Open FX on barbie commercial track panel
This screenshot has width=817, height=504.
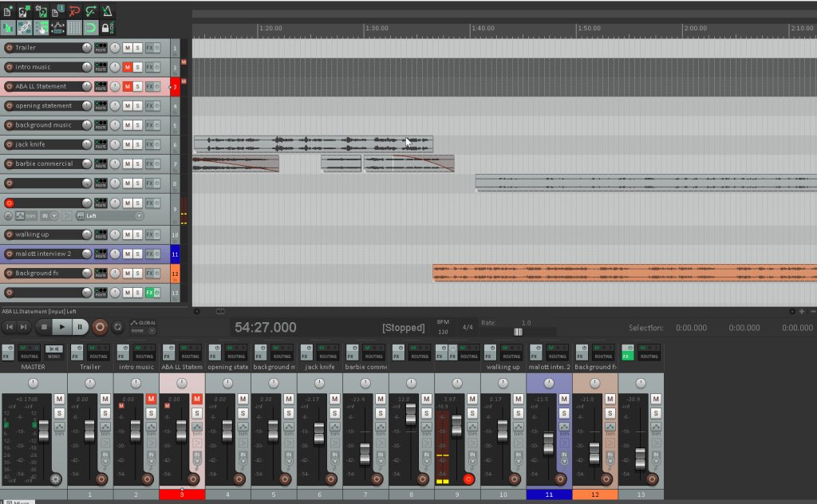coord(149,163)
